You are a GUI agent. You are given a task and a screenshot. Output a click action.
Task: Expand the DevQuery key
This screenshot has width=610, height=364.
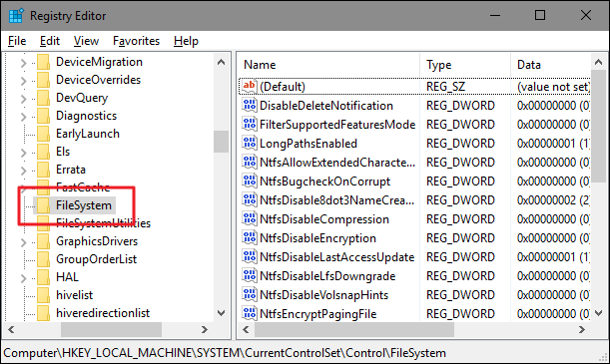click(23, 99)
